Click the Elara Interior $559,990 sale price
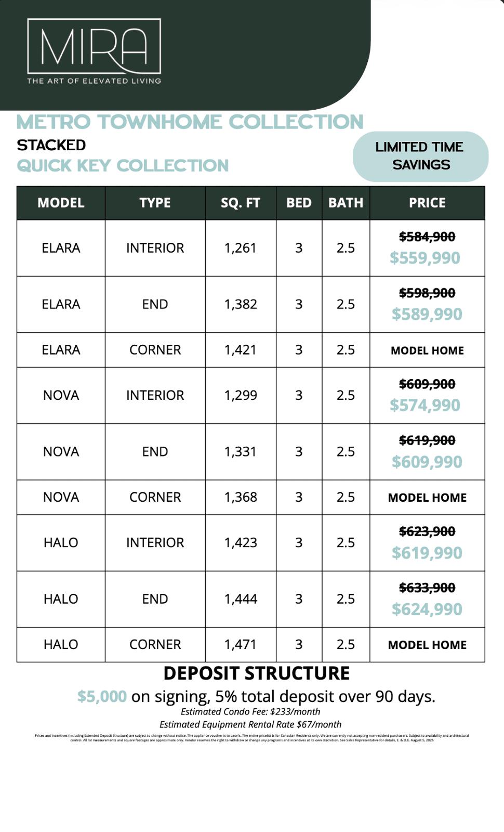The height and width of the screenshot is (832, 504). [425, 258]
